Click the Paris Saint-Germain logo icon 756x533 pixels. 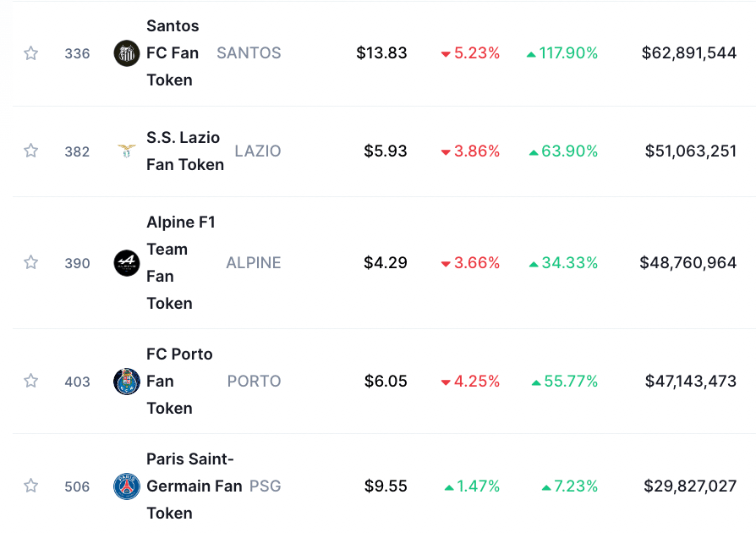click(127, 486)
